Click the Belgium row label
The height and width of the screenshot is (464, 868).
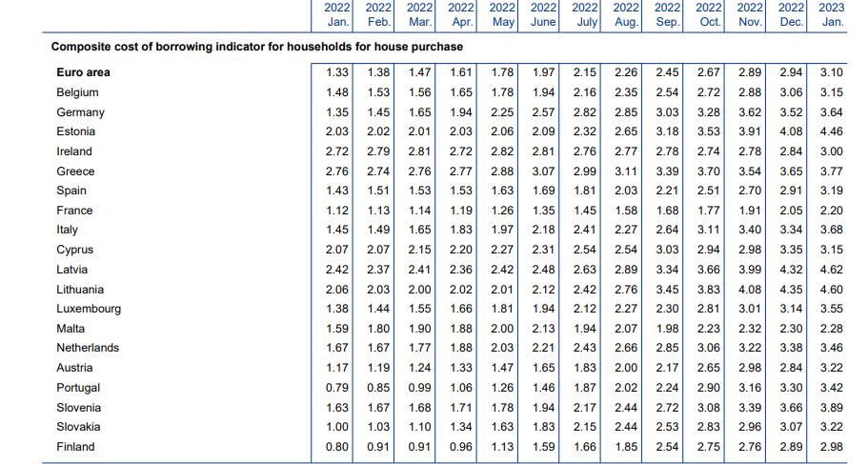click(77, 92)
